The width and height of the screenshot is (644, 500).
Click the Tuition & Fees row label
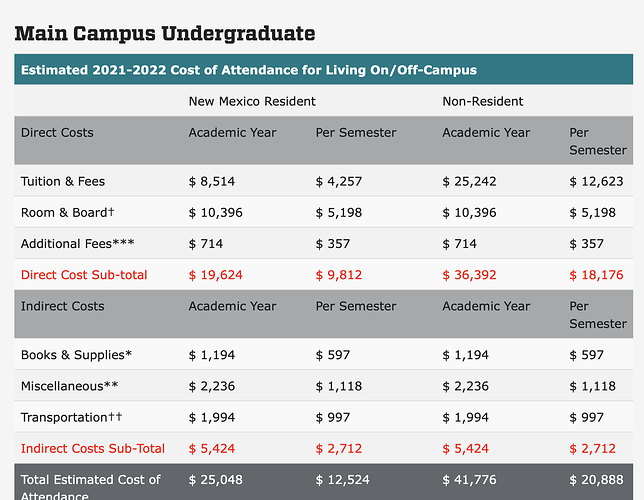point(62,181)
